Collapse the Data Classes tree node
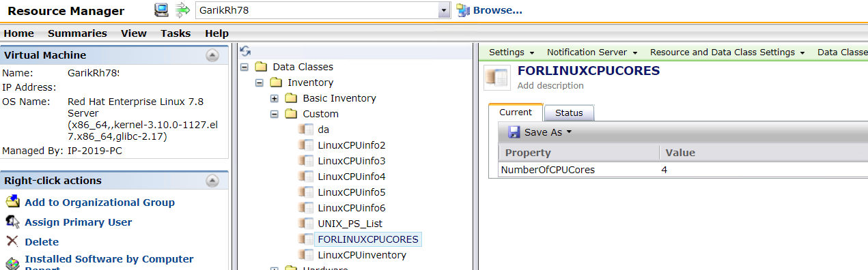 pyautogui.click(x=244, y=67)
